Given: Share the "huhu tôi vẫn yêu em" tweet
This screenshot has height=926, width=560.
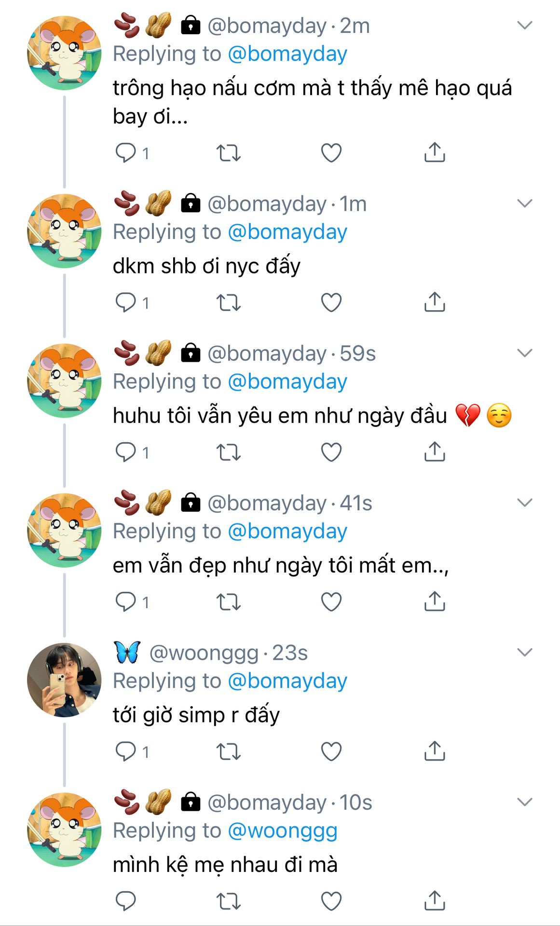Looking at the screenshot, I should [435, 451].
